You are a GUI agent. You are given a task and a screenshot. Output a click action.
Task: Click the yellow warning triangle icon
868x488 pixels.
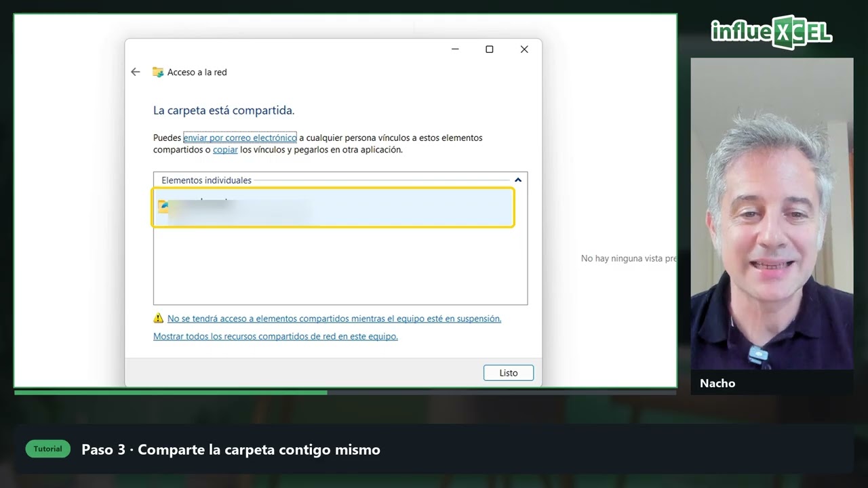coord(159,318)
